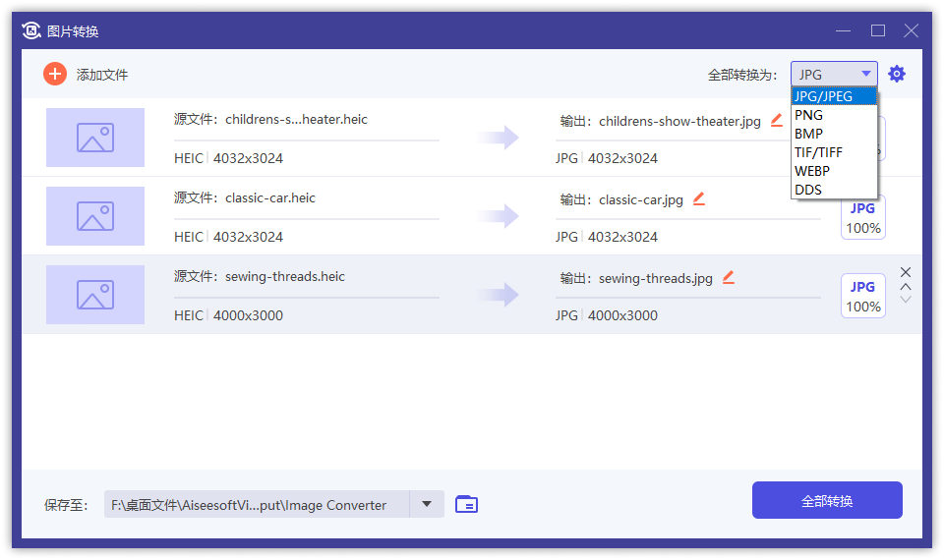Open the output folder icon
Image resolution: width=944 pixels, height=560 pixels.
tap(466, 504)
